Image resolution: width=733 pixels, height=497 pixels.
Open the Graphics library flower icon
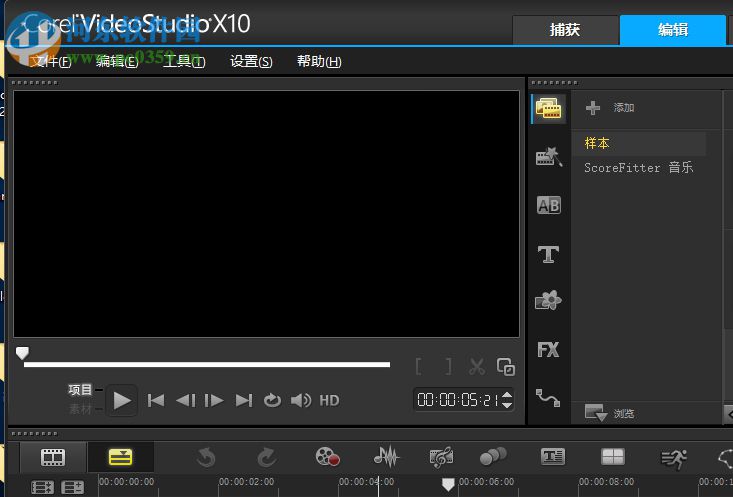[x=548, y=300]
